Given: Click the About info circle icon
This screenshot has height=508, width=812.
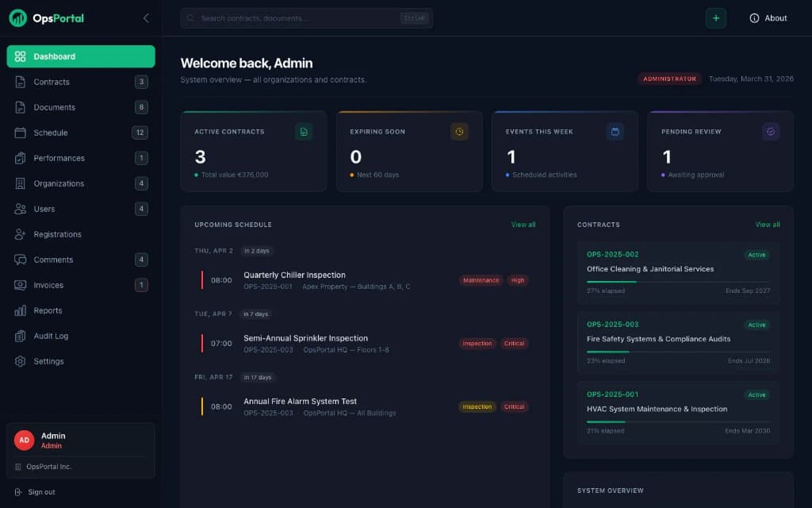Looking at the screenshot, I should (754, 18).
